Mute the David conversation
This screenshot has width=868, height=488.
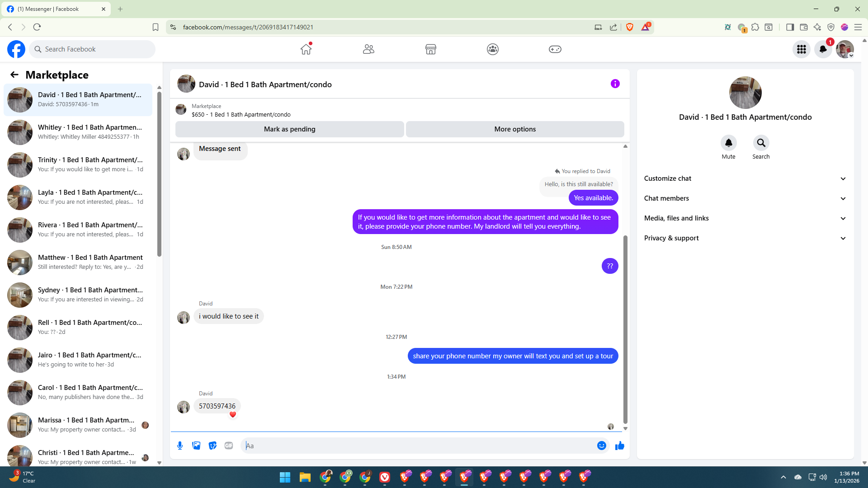pos(728,143)
